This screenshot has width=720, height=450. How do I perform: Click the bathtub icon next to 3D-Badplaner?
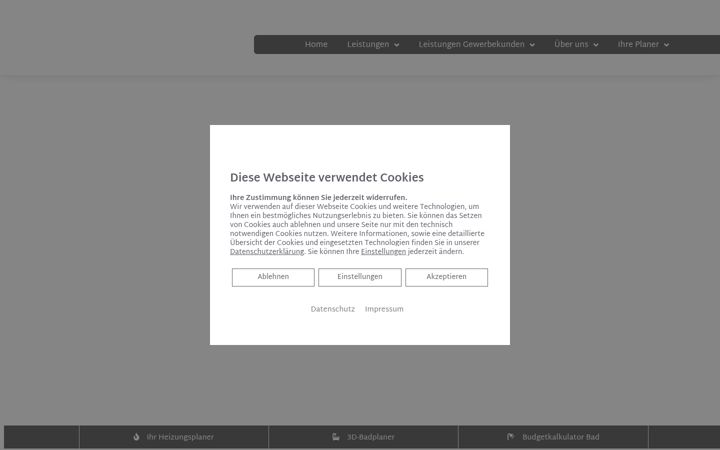click(x=336, y=437)
